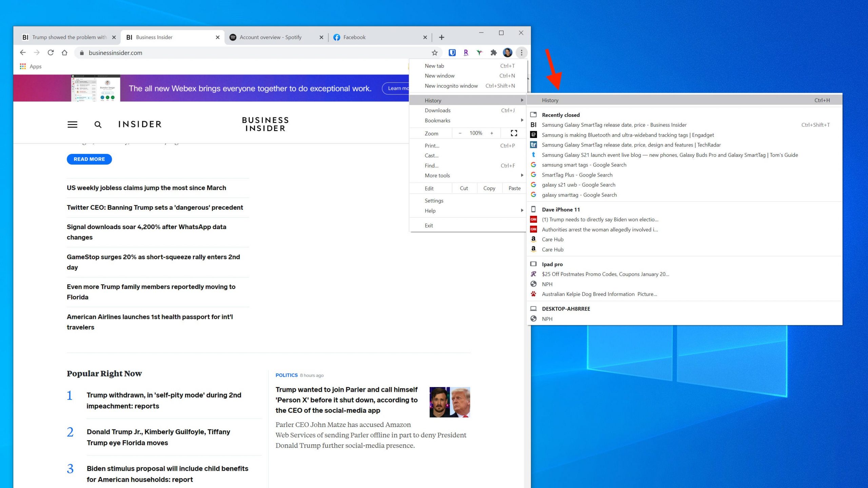Reload the current page
This screenshot has width=868, height=488.
pos(51,53)
